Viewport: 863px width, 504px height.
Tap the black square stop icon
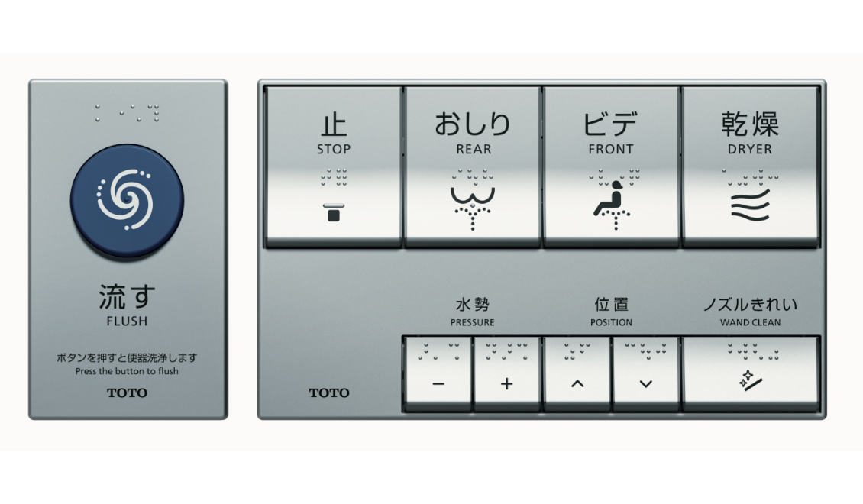334,212
